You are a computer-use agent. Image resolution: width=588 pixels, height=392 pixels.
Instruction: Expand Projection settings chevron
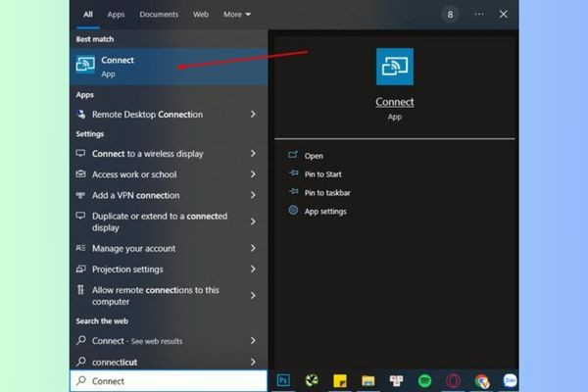[253, 269]
